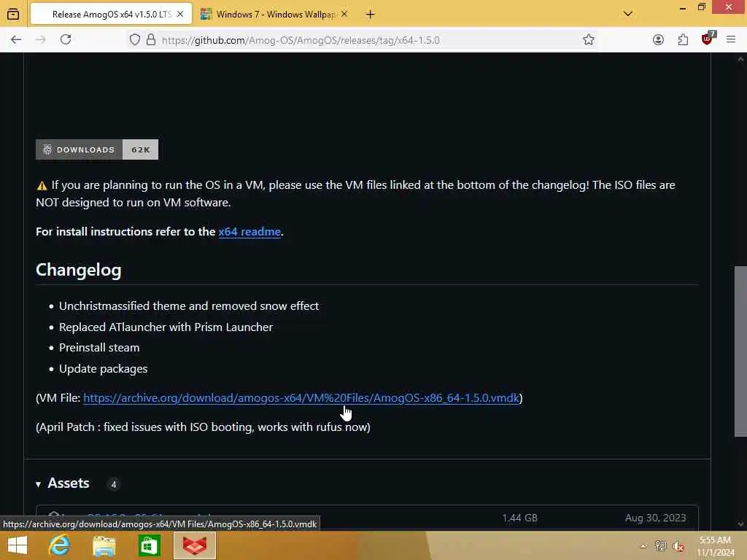Click the April Patch note text
747x560 pixels.
click(x=203, y=427)
